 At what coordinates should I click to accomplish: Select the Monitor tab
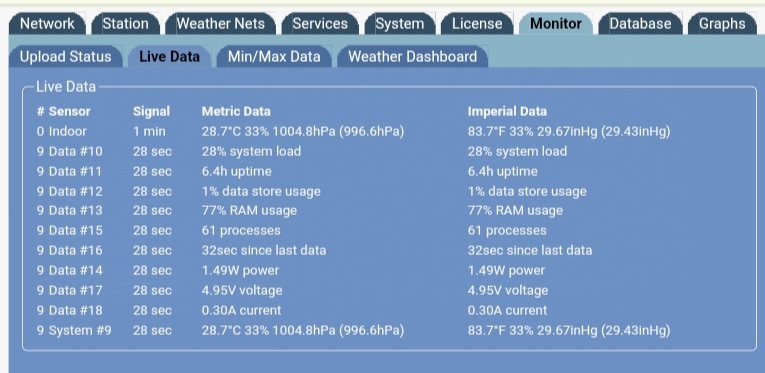[x=556, y=24]
